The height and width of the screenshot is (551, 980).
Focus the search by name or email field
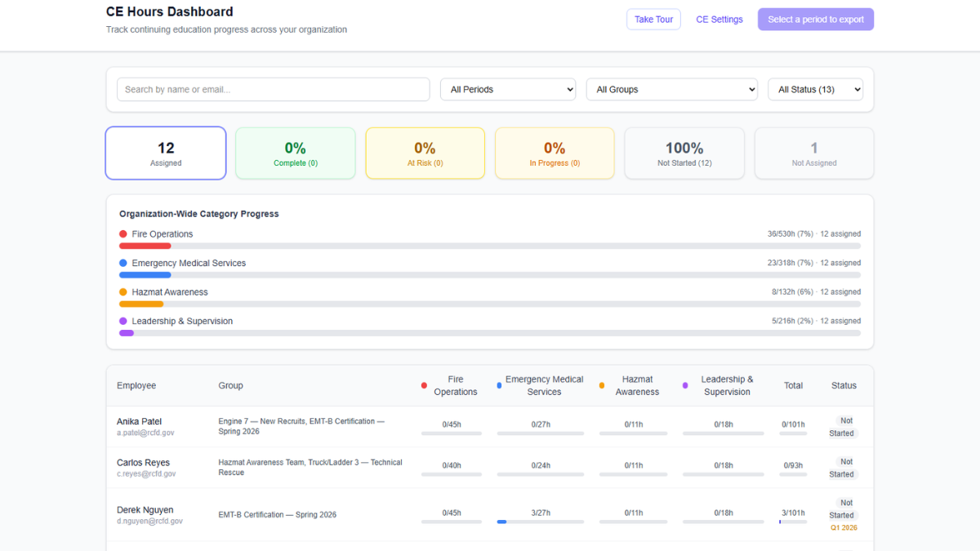pyautogui.click(x=274, y=90)
